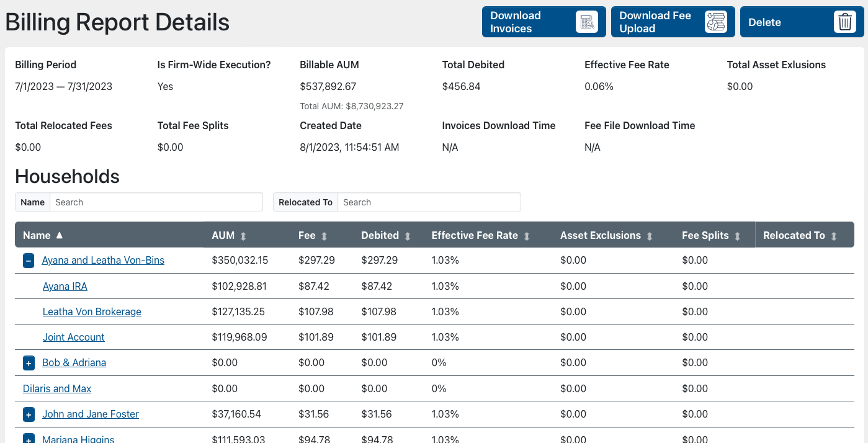The image size is (868, 443).
Task: Click the sort icon on the Debited column
Action: point(407,236)
